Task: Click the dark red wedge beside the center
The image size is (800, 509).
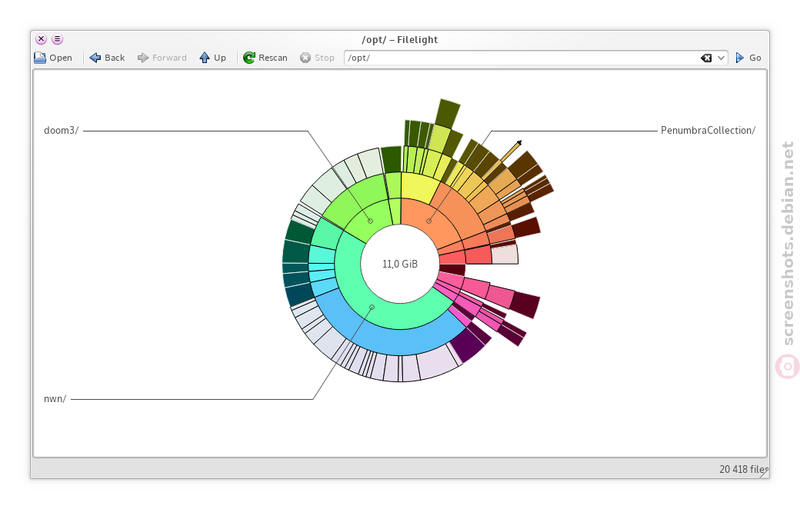Action: tap(453, 269)
